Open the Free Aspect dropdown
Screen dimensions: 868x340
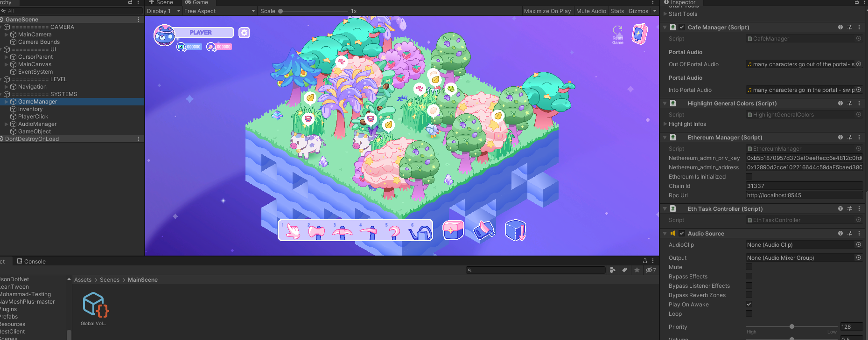(220, 11)
